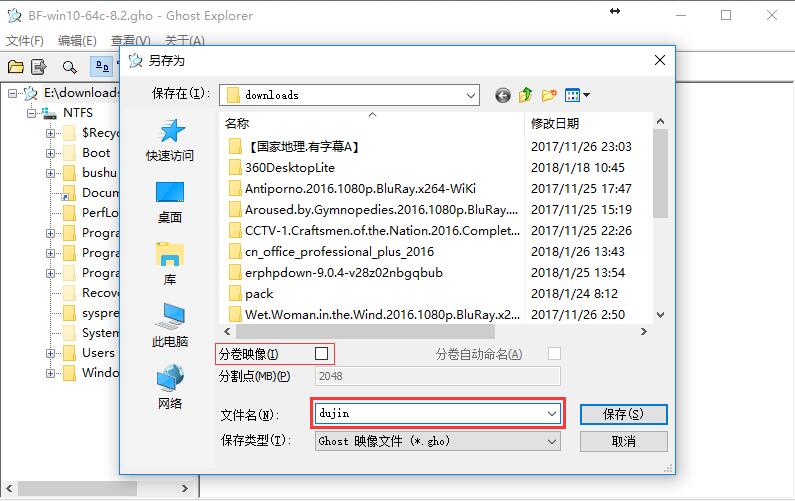This screenshot has width=795, height=501.
Task: Open the 360DesktopLite folder
Action: click(x=281, y=168)
